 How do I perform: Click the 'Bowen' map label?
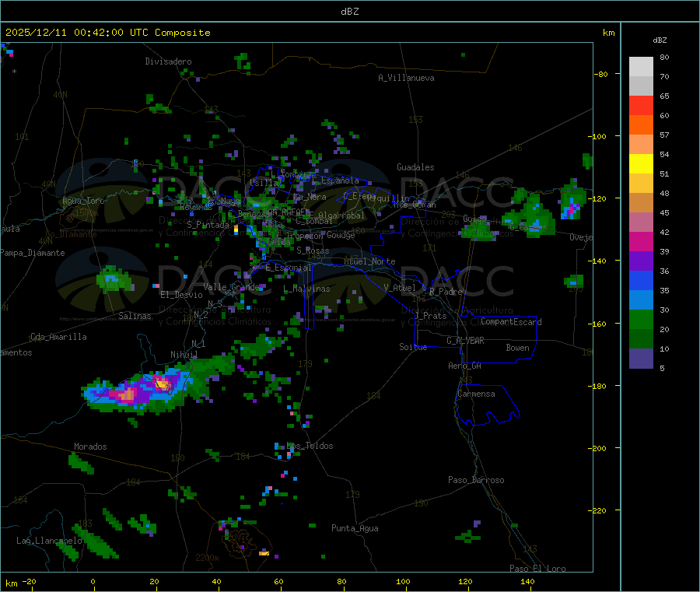518,348
